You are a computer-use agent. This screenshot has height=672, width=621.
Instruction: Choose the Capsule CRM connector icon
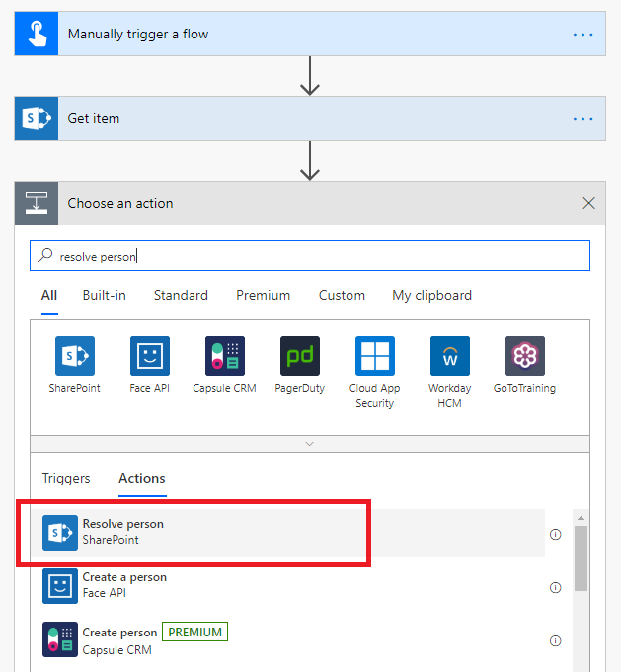coord(225,356)
